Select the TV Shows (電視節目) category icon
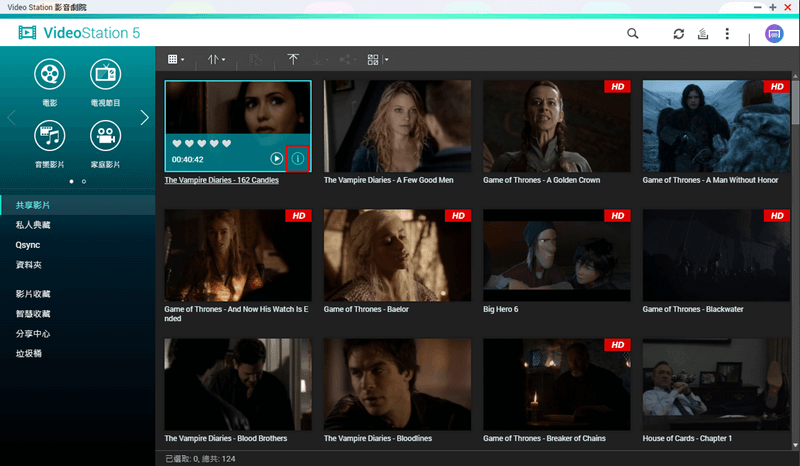Viewport: 800px width, 466px height. 106,75
